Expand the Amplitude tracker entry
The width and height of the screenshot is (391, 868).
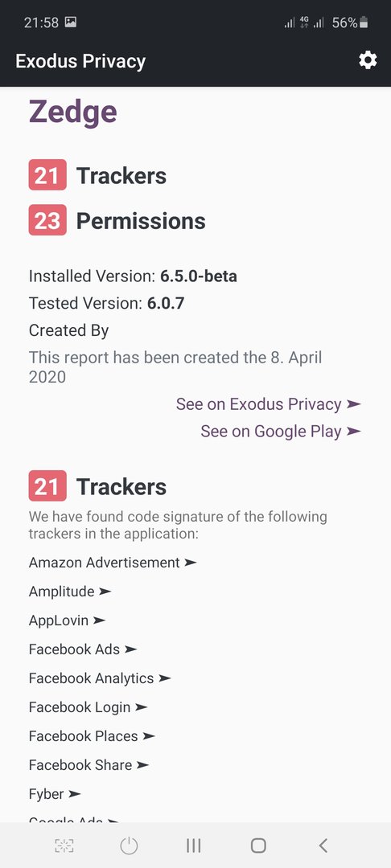point(70,592)
